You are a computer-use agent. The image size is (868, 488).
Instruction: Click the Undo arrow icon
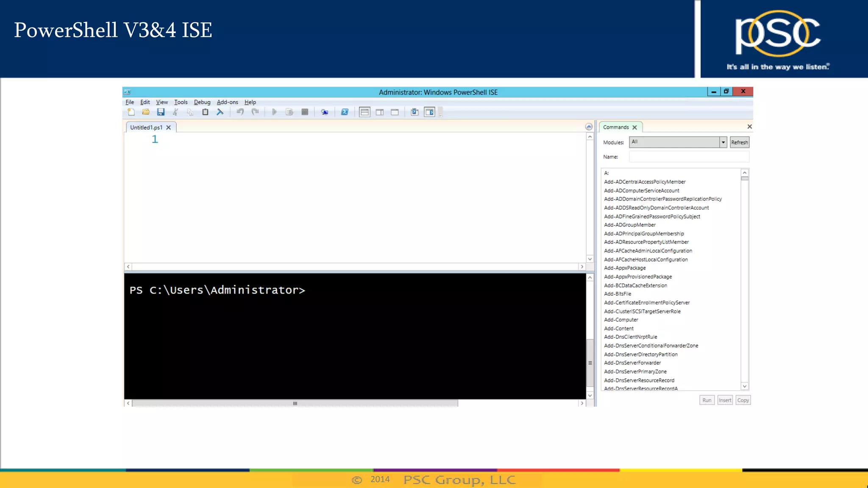240,112
